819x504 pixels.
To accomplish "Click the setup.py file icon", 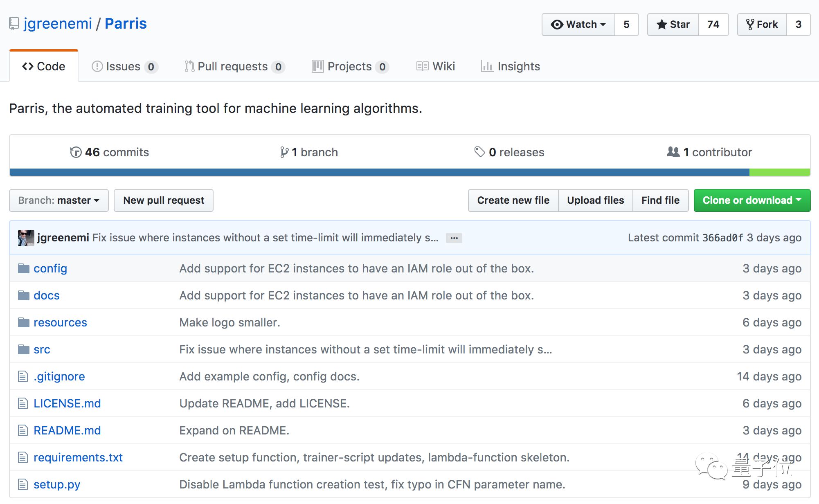I will coord(23,484).
